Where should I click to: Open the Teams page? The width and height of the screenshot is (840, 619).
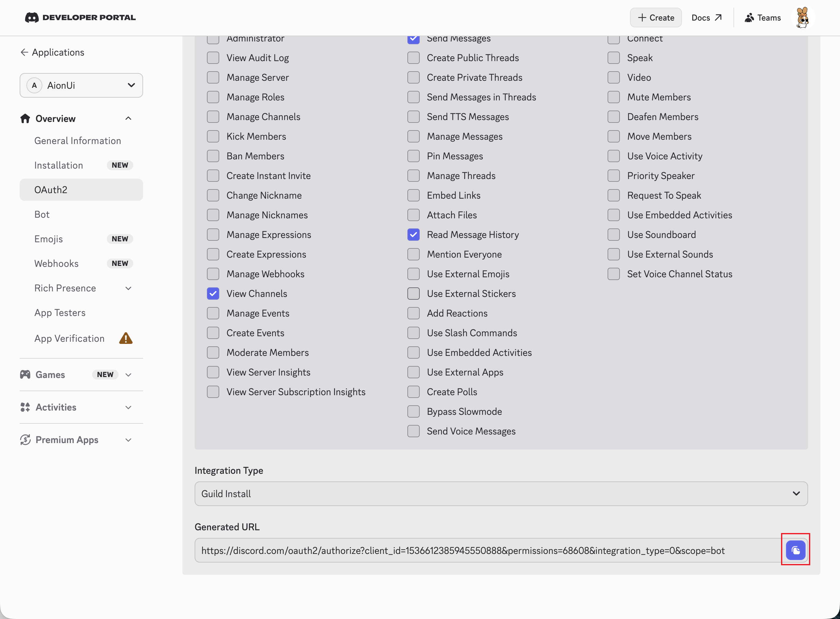point(763,18)
